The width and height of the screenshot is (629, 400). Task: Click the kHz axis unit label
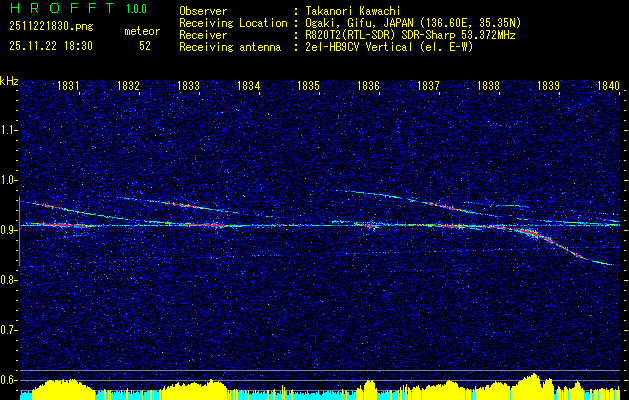10,80
